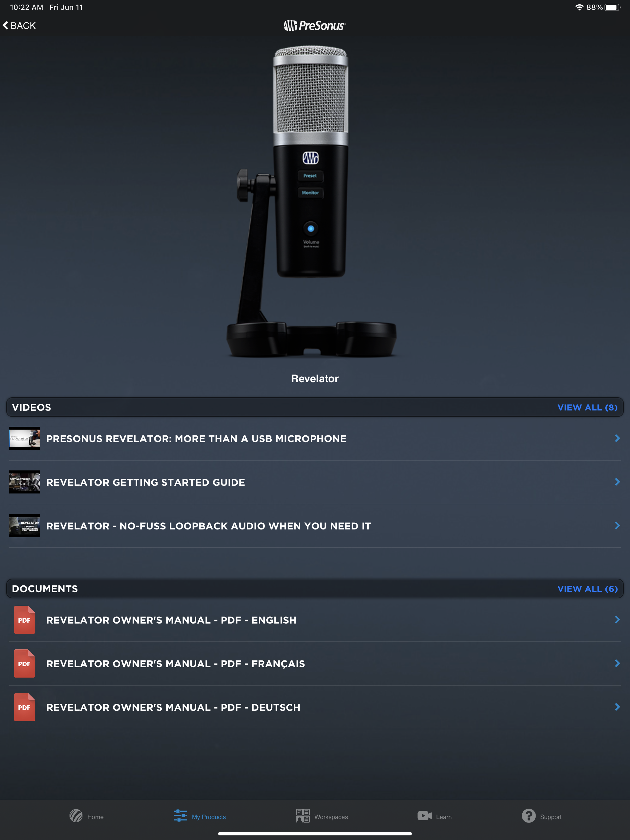Click VIEW ALL (8) for videos
630x840 pixels.
[588, 407]
